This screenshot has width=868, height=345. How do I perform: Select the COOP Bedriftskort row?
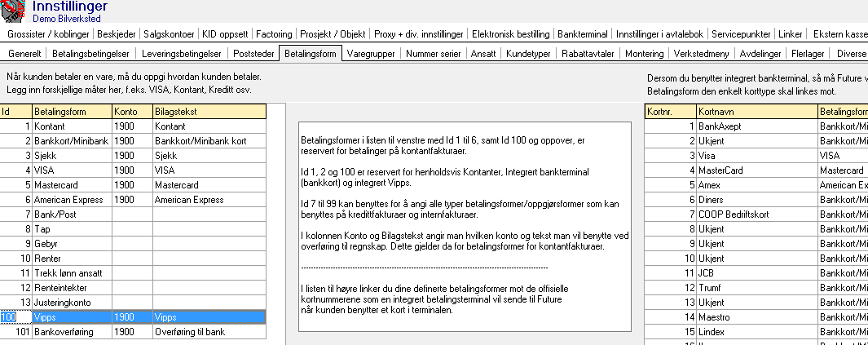tap(756, 215)
